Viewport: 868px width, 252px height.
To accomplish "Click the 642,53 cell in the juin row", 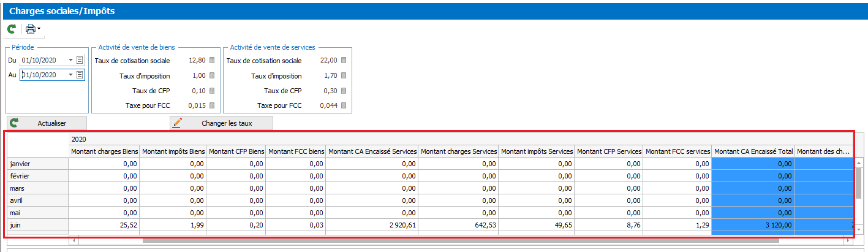I will coord(459,225).
